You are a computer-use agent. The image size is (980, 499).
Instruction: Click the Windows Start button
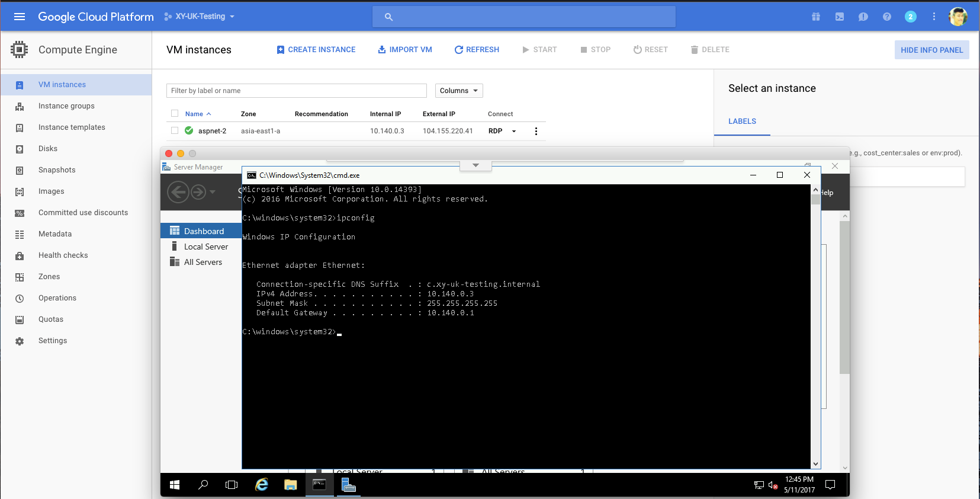click(175, 485)
